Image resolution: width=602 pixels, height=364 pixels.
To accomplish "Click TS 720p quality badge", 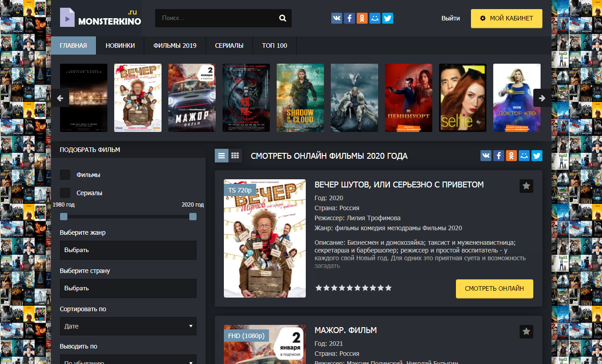I will (240, 190).
